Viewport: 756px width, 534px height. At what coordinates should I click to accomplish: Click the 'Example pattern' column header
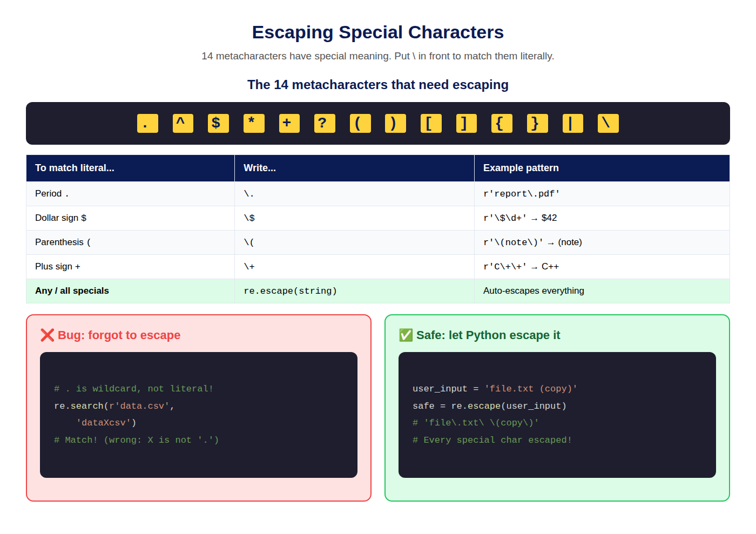point(602,168)
